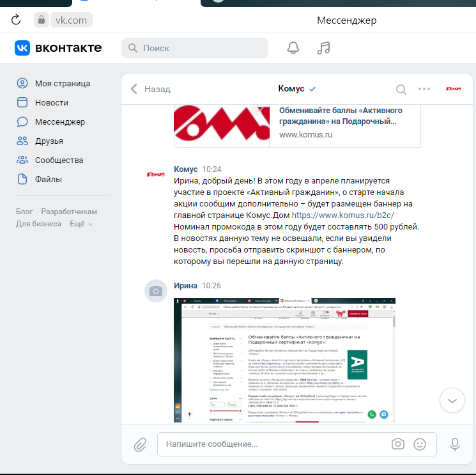This screenshot has width=476, height=475.
Task: Open the Комус logo link preview image
Action: (222, 126)
